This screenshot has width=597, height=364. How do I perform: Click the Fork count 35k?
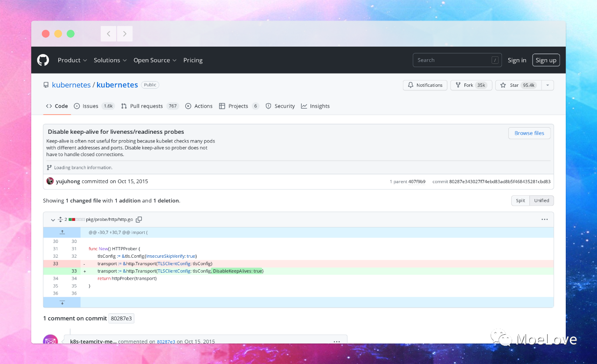click(x=481, y=85)
